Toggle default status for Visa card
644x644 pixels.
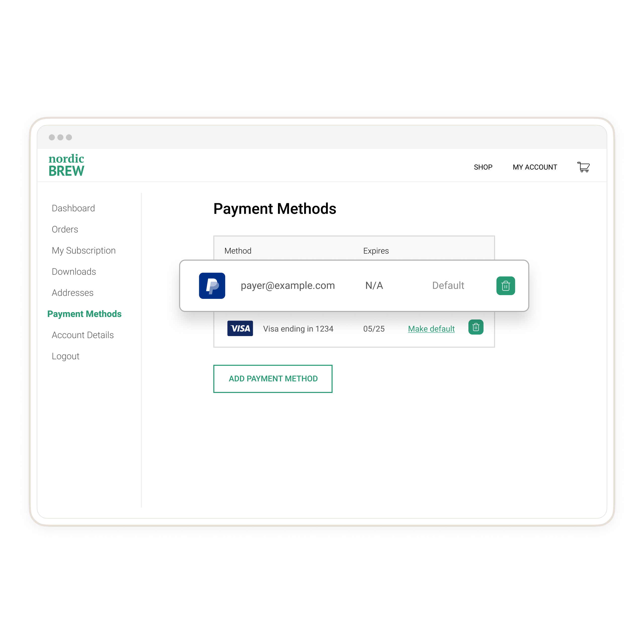tap(432, 329)
